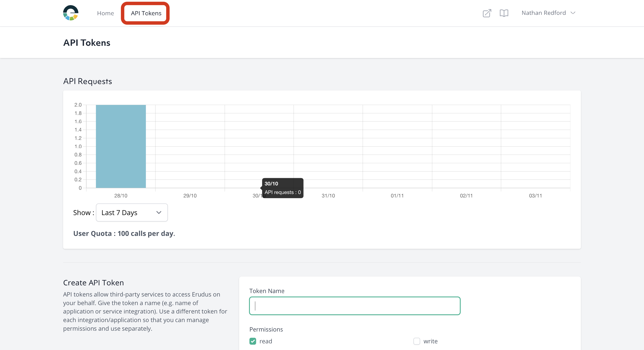Screen dimensions: 644x350
Task: Click the 01/11 column in requests chart
Action: pyautogui.click(x=397, y=146)
